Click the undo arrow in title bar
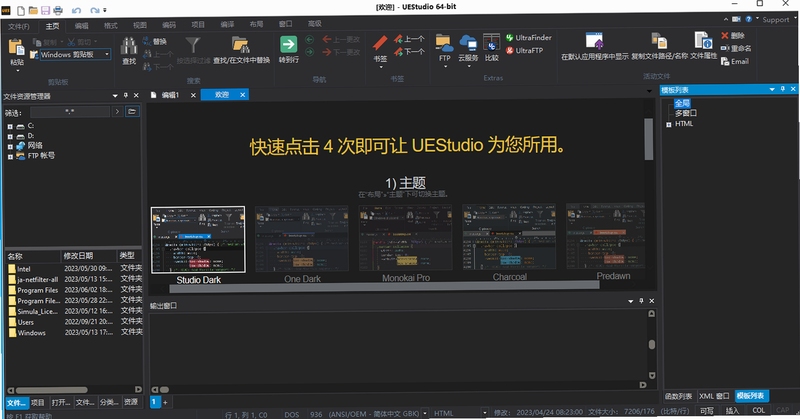The image size is (800, 419). [x=76, y=10]
